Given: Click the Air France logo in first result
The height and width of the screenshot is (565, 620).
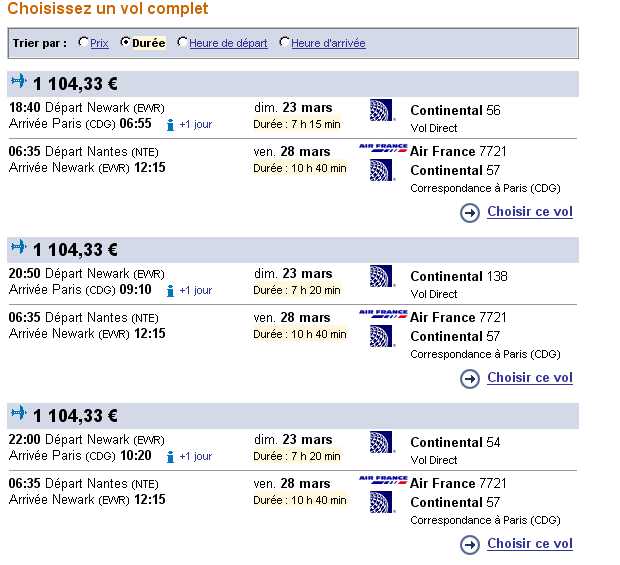Looking at the screenshot, I should click(383, 149).
